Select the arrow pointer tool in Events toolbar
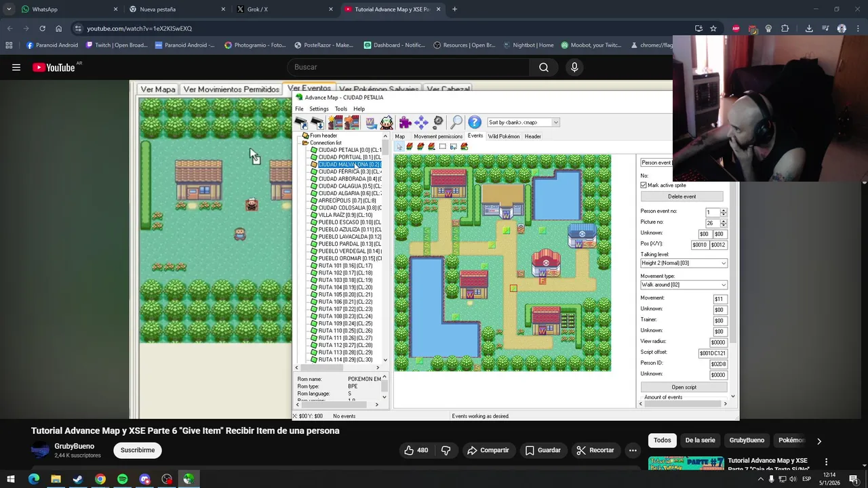Screen dimensions: 868x488 [x=399, y=146]
